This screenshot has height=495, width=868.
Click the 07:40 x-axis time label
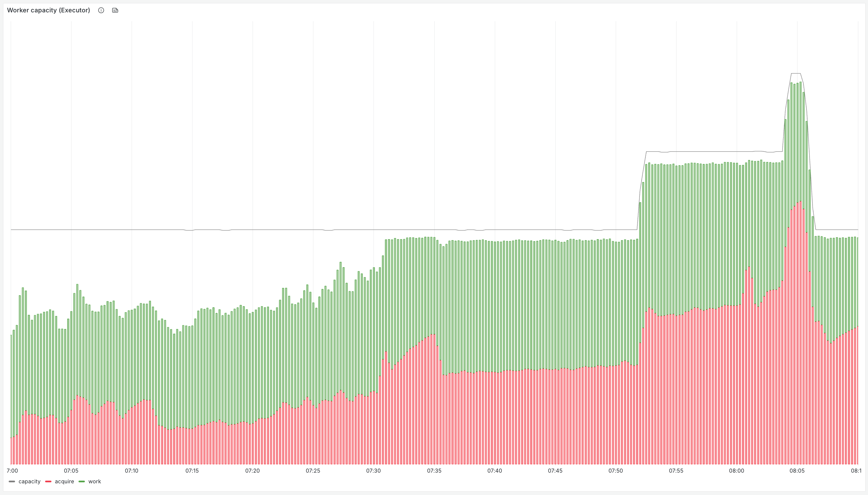coord(494,471)
